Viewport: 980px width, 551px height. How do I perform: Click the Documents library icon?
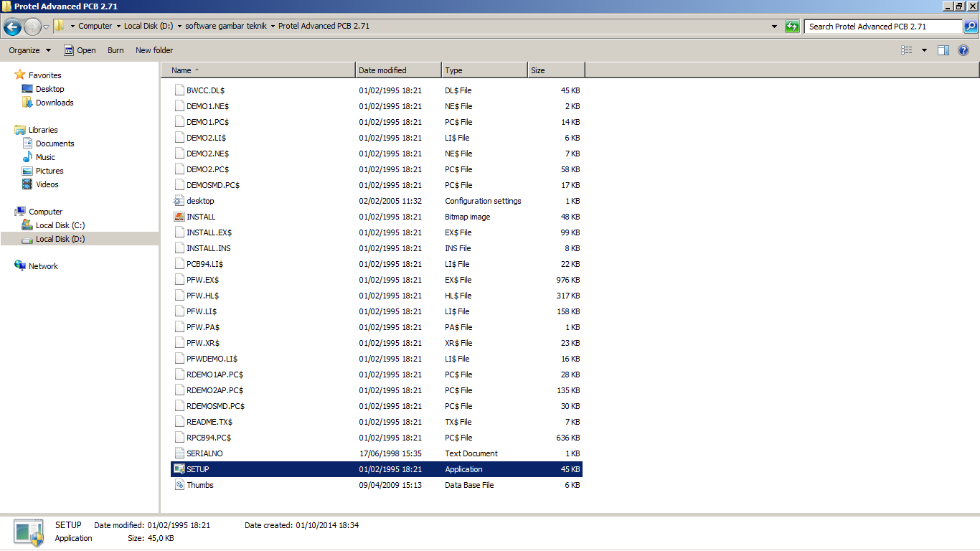[x=27, y=143]
